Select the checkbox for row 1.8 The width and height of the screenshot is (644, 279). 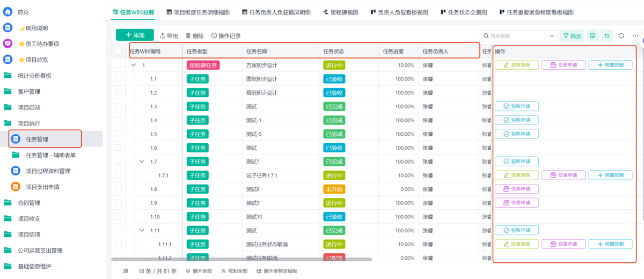click(x=119, y=189)
